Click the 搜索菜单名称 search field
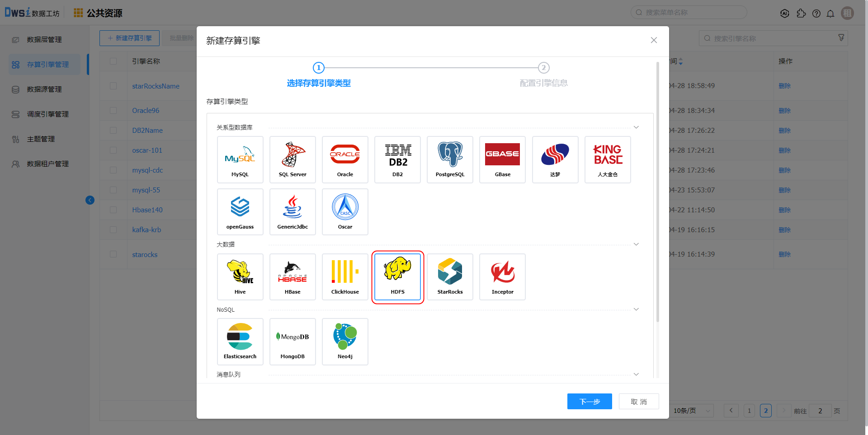Viewport: 868px width, 435px height. coord(692,13)
